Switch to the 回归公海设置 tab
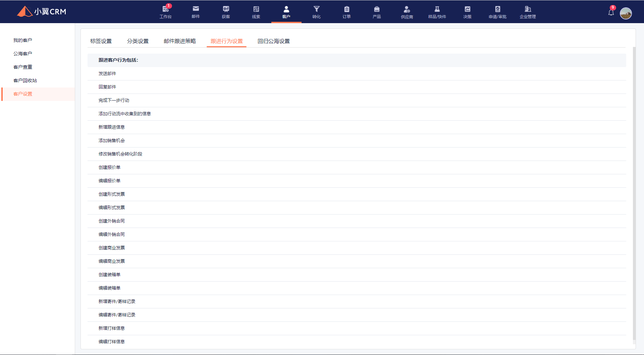The height and width of the screenshot is (355, 644). tap(274, 41)
